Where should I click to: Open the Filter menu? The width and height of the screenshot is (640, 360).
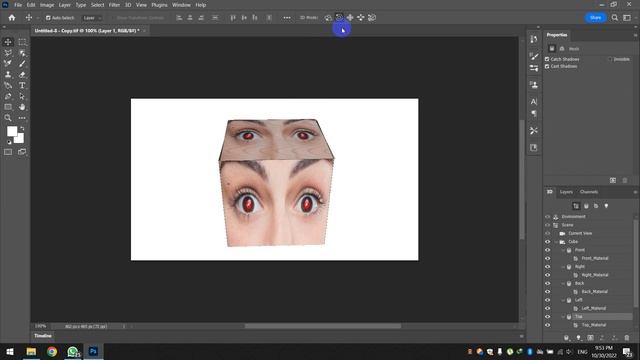click(x=114, y=5)
